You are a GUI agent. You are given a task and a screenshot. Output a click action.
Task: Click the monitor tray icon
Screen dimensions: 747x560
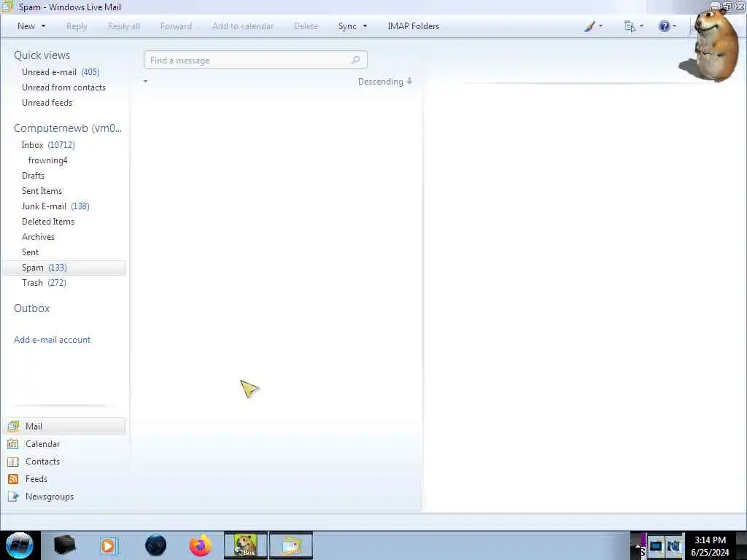656,546
